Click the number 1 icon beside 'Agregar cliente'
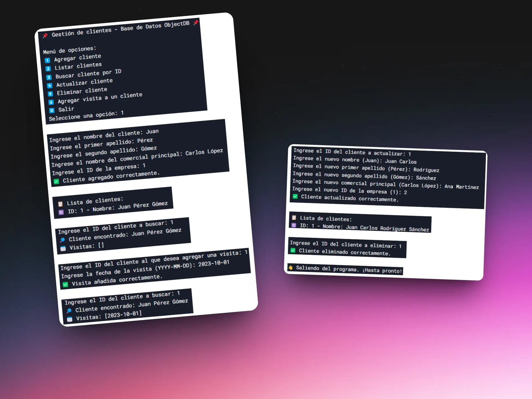532x399 pixels. pyautogui.click(x=47, y=60)
